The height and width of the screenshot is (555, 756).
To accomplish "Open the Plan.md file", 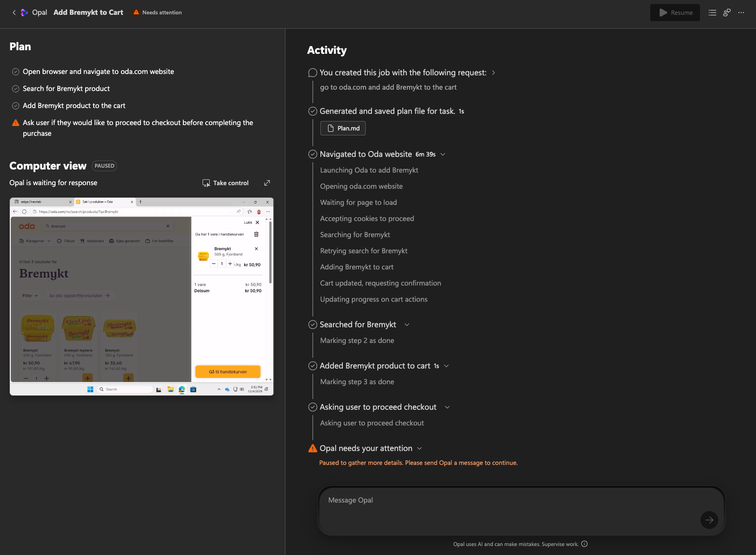I will point(343,128).
